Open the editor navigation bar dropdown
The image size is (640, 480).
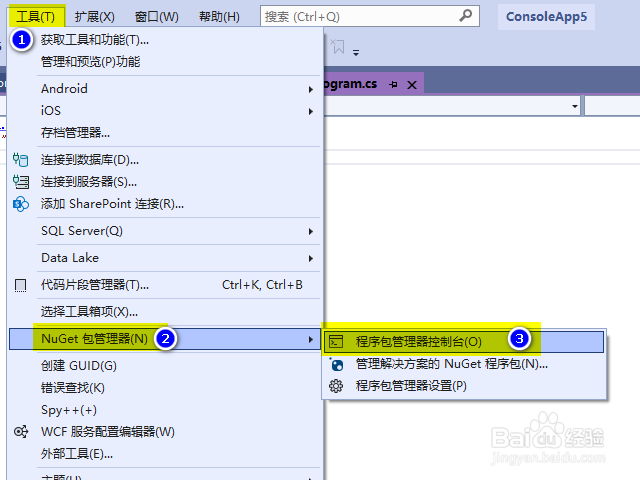[574, 106]
